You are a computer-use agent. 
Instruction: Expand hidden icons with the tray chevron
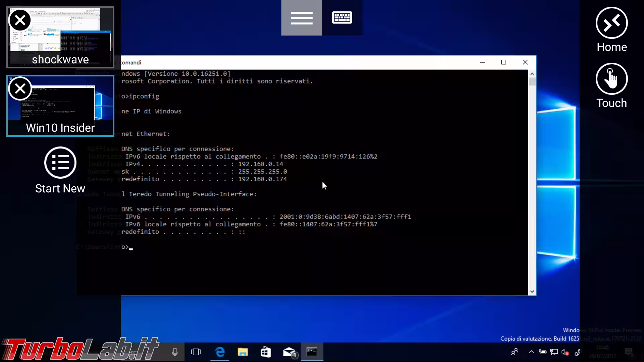click(532, 352)
